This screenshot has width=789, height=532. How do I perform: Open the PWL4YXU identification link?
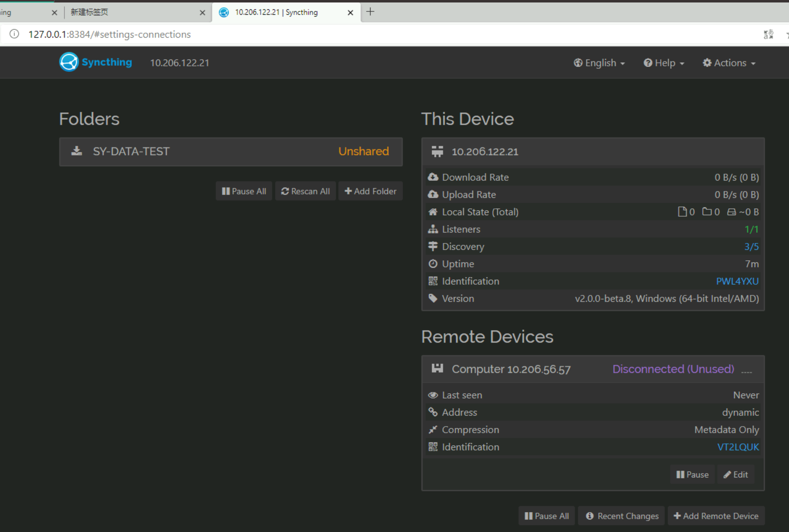[737, 281]
